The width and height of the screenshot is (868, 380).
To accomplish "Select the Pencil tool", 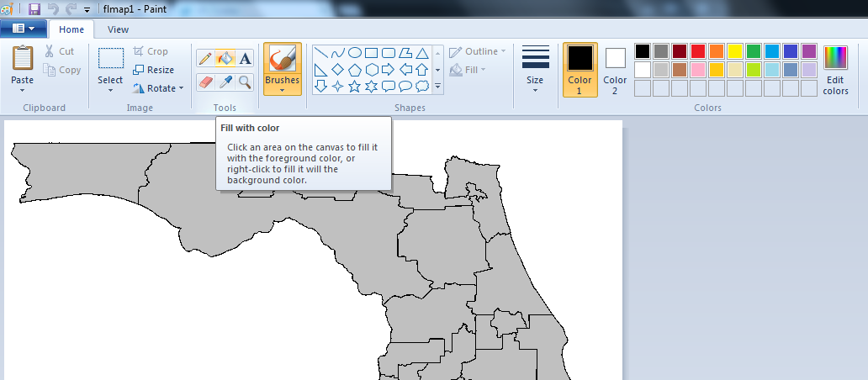I will (205, 57).
